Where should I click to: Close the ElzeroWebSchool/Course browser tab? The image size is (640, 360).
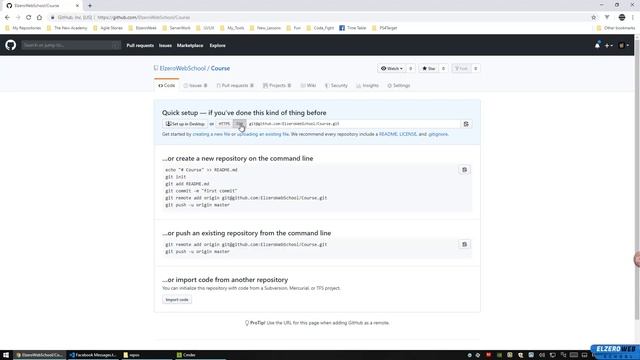click(x=77, y=6)
